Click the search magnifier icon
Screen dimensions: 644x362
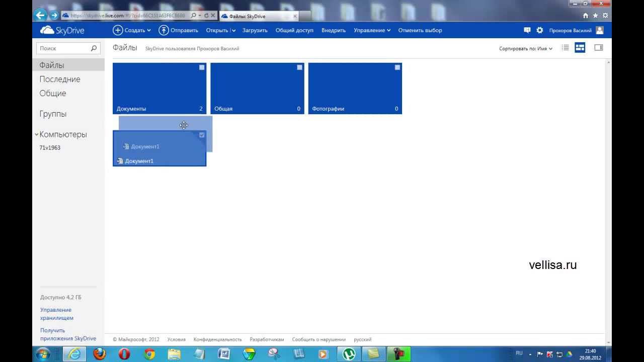coord(94,48)
